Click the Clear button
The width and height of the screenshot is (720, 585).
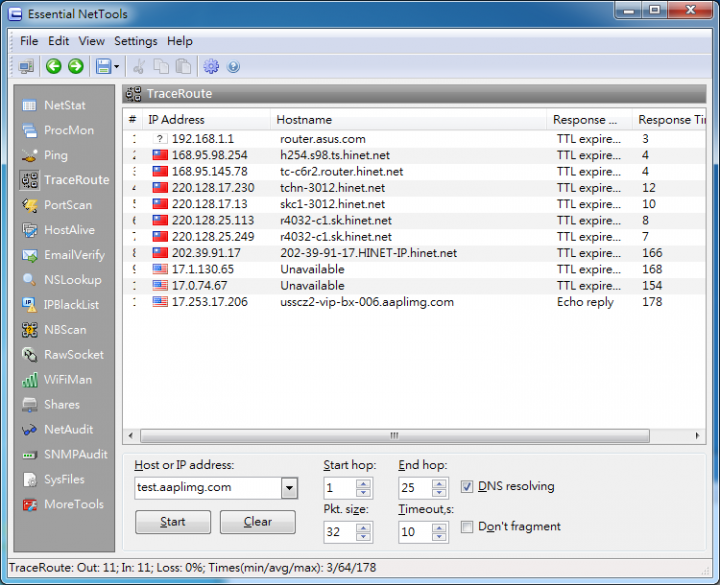(258, 522)
